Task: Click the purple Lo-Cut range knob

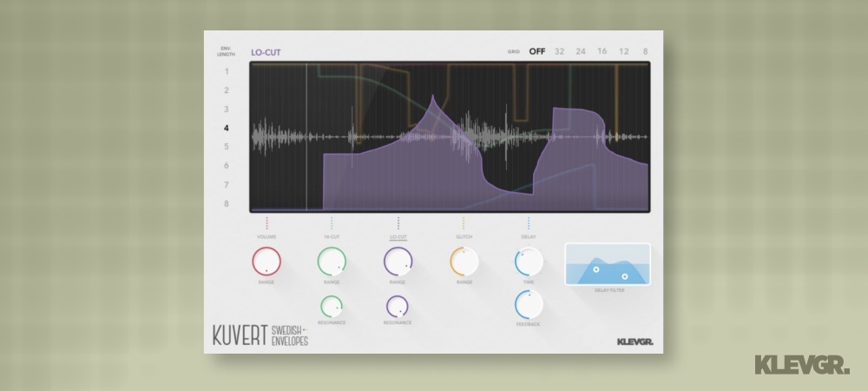Action: (398, 261)
